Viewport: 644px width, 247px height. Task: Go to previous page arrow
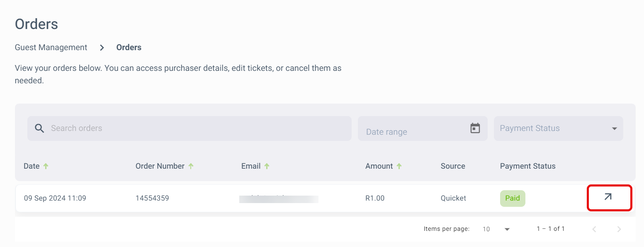(x=594, y=229)
